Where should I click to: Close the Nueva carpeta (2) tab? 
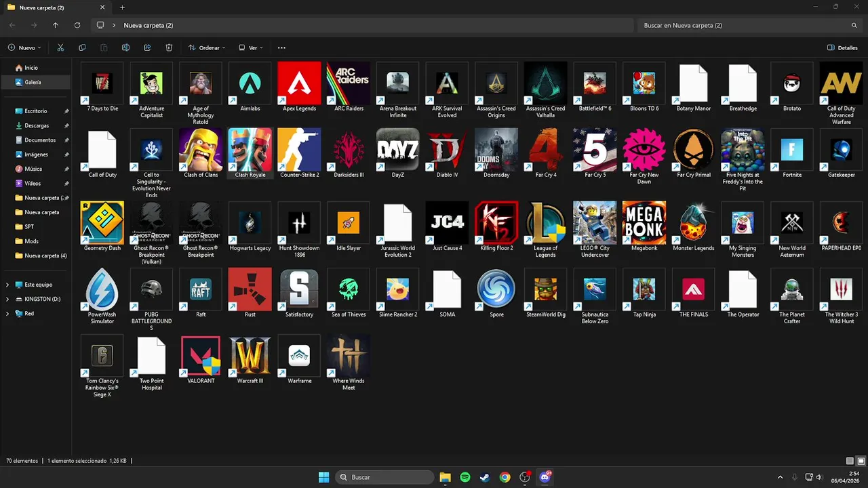[102, 7]
